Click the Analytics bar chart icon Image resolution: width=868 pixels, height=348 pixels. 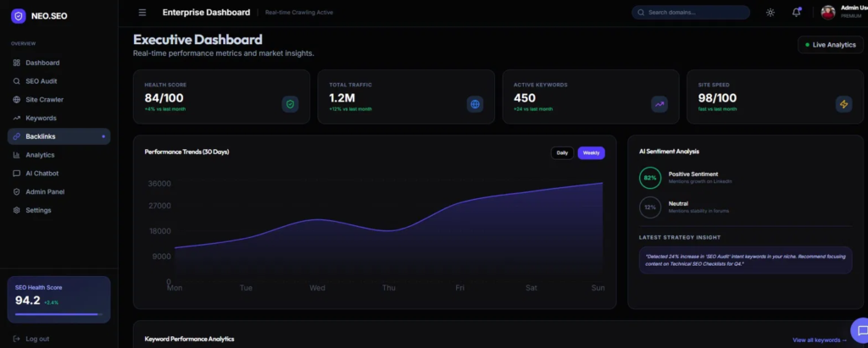(17, 155)
